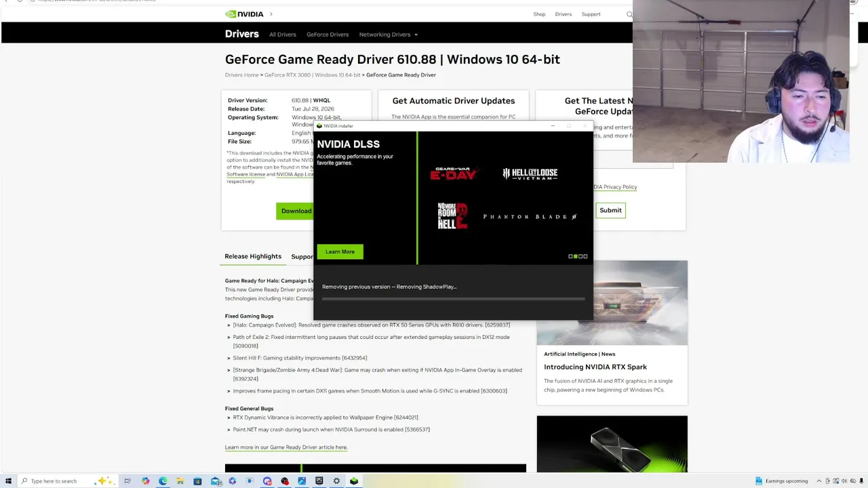Open the Windows Start menu
868x488 pixels.
pyautogui.click(x=8, y=481)
